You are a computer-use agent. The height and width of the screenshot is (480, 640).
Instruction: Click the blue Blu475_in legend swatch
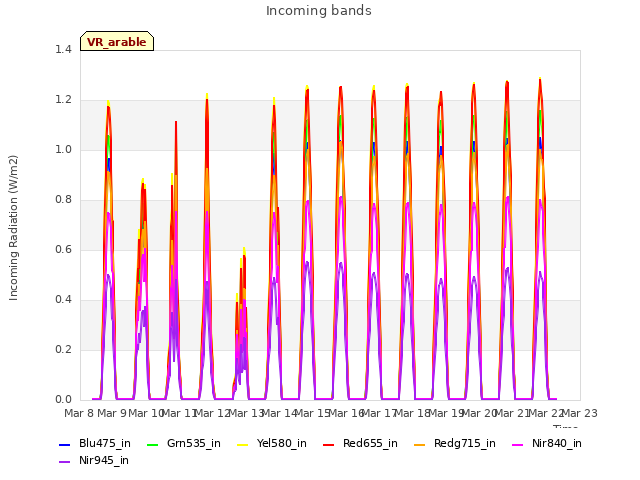click(x=65, y=444)
